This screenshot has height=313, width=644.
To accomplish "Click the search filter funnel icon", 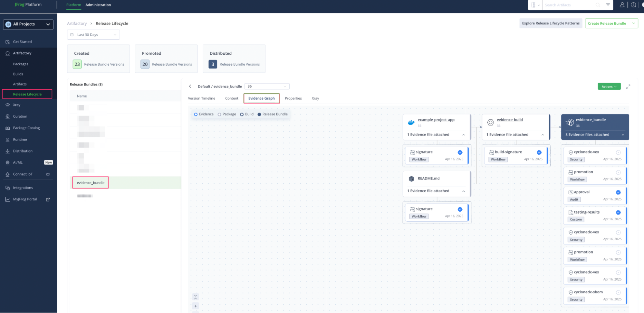I will (608, 5).
